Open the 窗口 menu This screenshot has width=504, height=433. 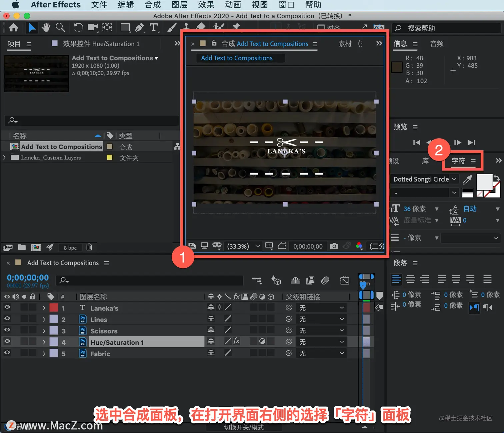[x=286, y=5]
